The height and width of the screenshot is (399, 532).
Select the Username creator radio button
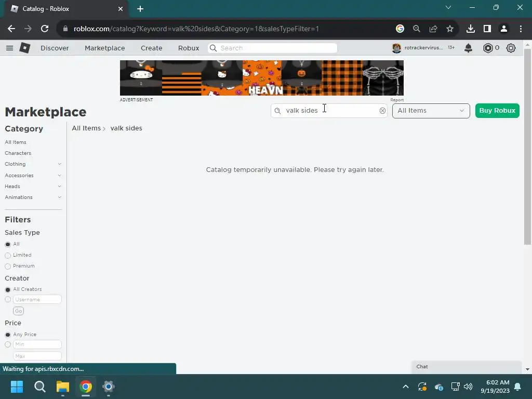pos(8,299)
